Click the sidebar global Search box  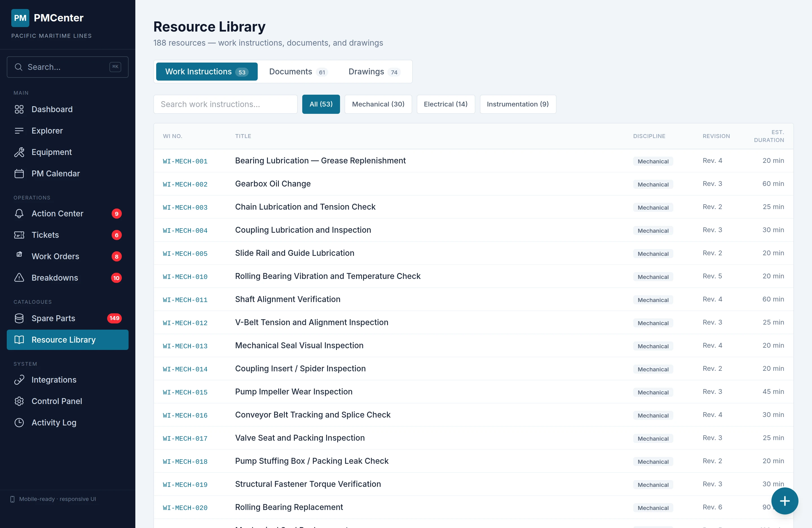click(68, 67)
